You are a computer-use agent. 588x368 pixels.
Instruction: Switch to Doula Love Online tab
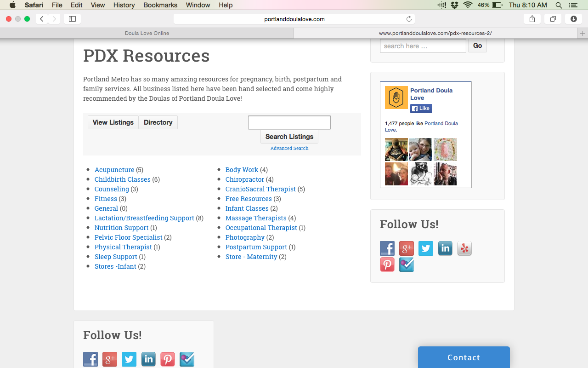pos(147,33)
